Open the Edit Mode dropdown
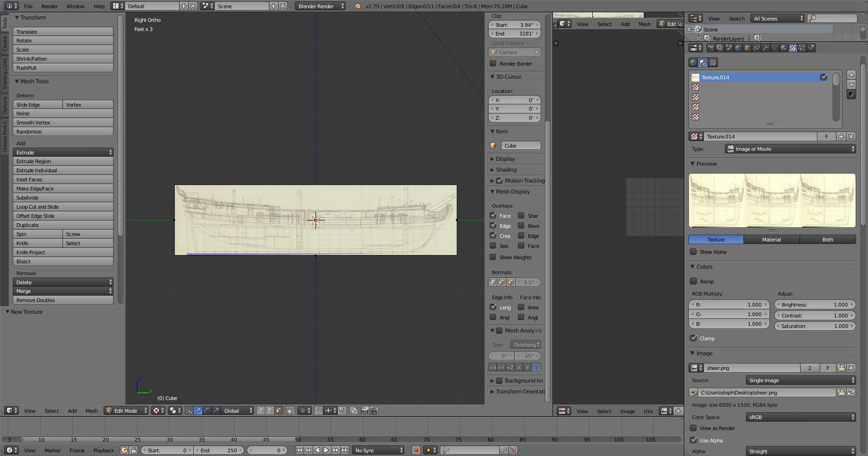Viewport: 868px width, 456px height. pyautogui.click(x=126, y=410)
